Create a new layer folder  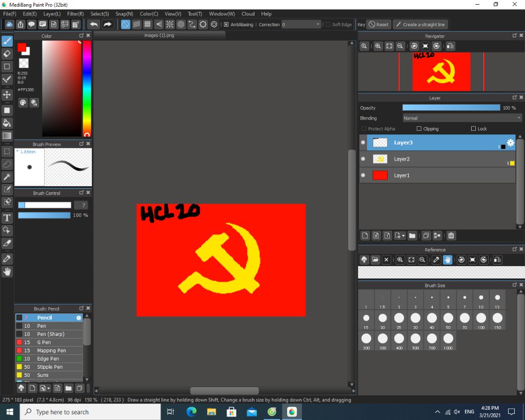point(412,236)
